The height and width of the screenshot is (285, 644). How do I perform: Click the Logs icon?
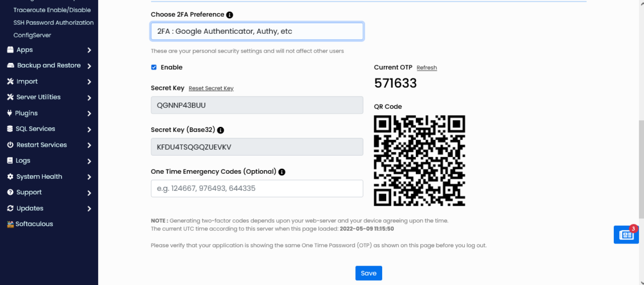10,160
